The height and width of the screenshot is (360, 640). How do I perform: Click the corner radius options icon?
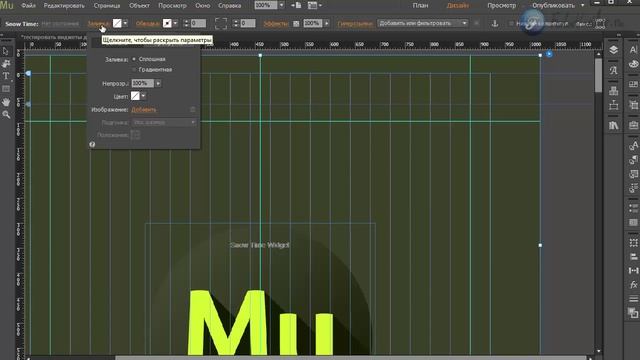221,23
